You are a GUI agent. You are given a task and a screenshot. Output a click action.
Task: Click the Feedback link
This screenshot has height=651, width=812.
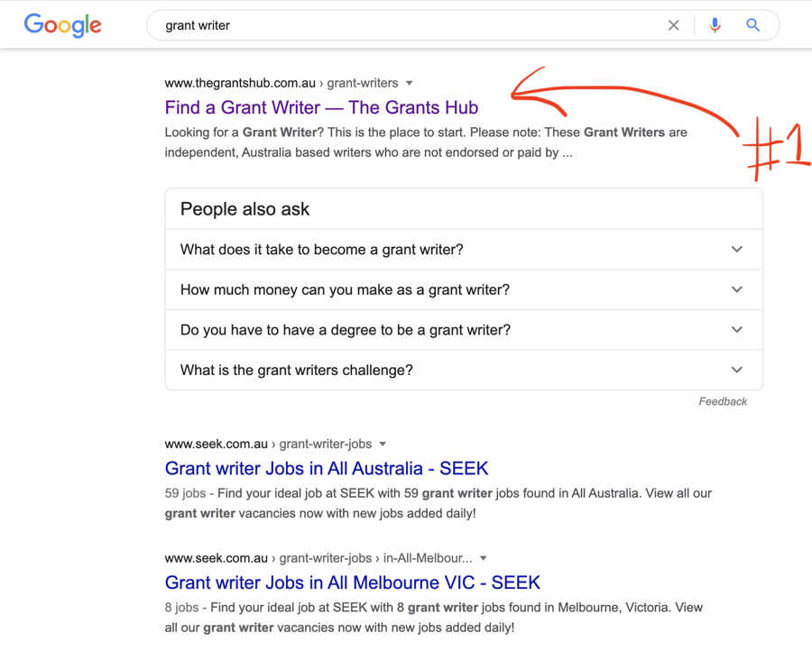click(x=723, y=401)
